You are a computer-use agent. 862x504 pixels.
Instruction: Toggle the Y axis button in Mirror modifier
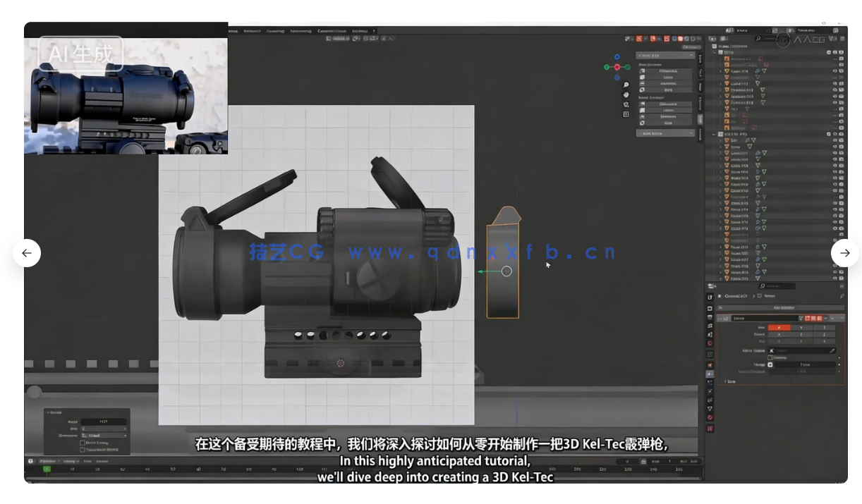click(801, 327)
